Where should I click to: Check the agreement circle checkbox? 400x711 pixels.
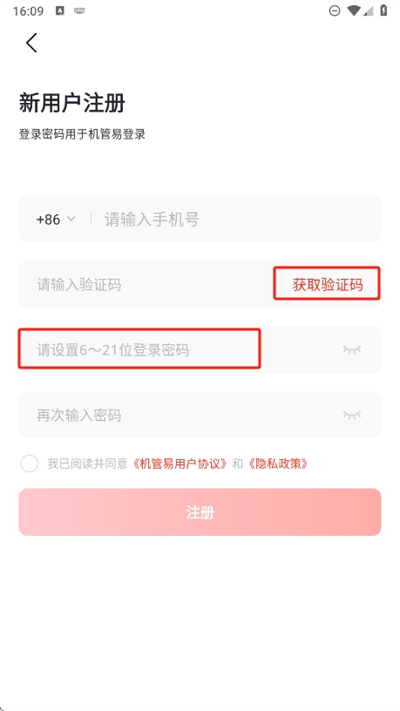point(29,463)
